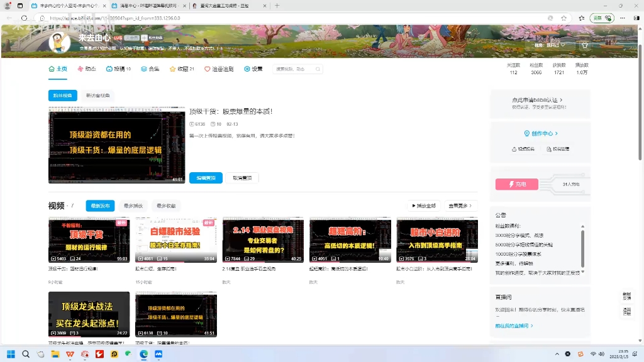The height and width of the screenshot is (362, 644).
Task: Open the pinned video thumbnail about 爆量的底层逻辑
Action: tap(116, 145)
